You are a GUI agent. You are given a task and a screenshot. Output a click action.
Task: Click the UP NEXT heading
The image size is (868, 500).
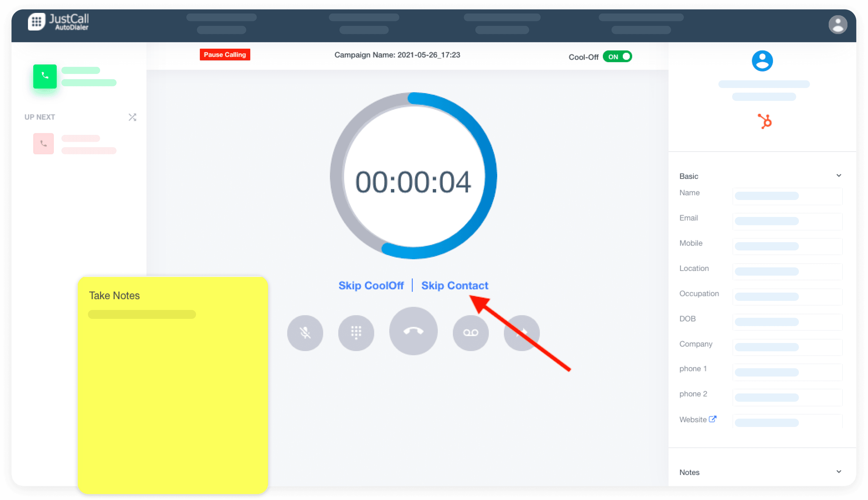(x=40, y=117)
